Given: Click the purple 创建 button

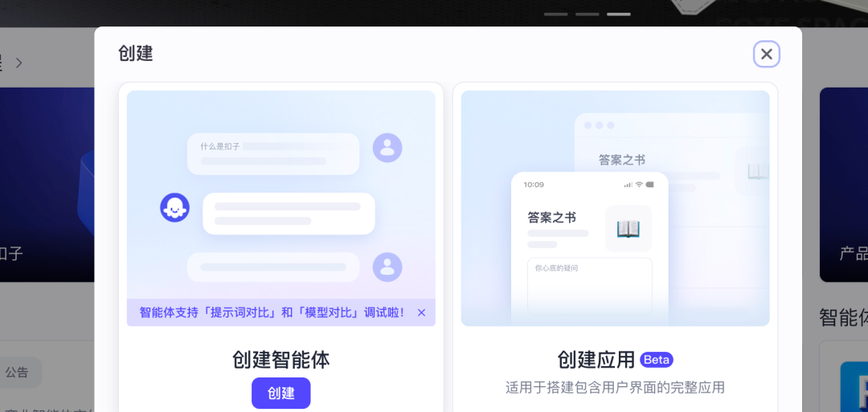Looking at the screenshot, I should 280,394.
